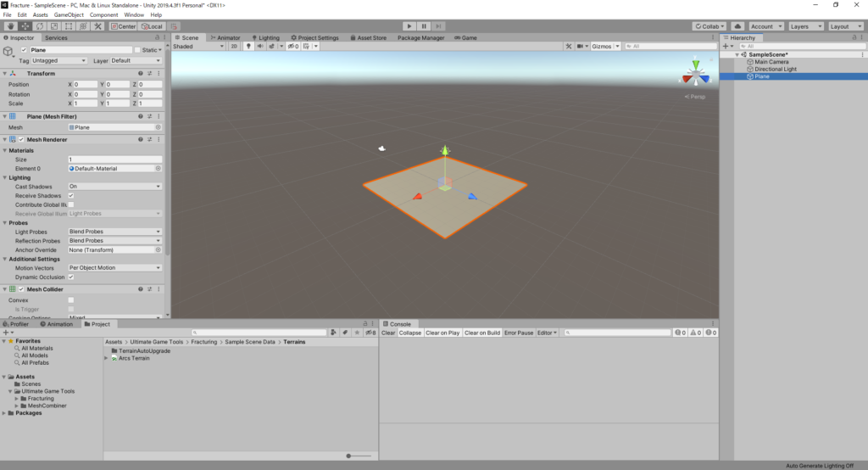Open scene component tools icon
The width and height of the screenshot is (868, 470).
tap(569, 47)
